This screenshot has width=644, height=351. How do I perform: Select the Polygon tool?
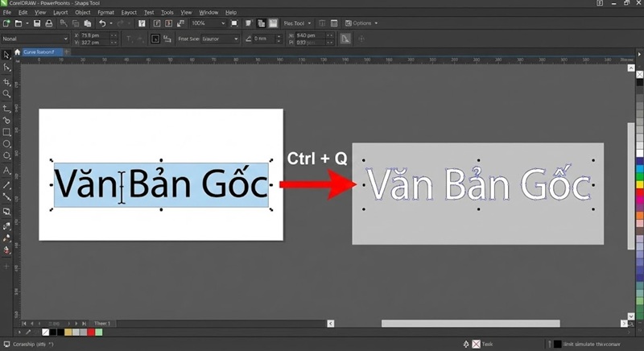click(6, 156)
